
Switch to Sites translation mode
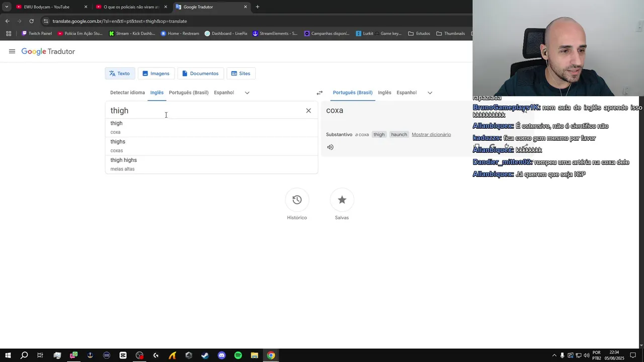click(241, 73)
